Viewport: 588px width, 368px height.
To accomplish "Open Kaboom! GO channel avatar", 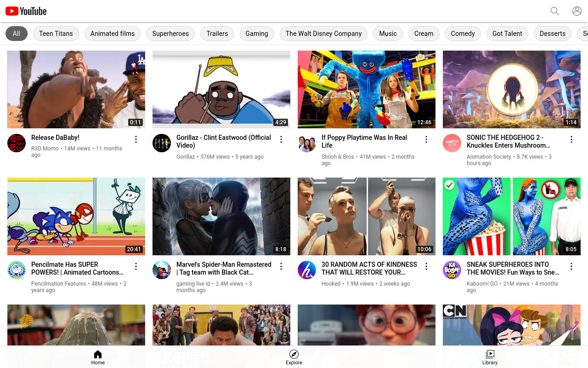I will tap(452, 270).
